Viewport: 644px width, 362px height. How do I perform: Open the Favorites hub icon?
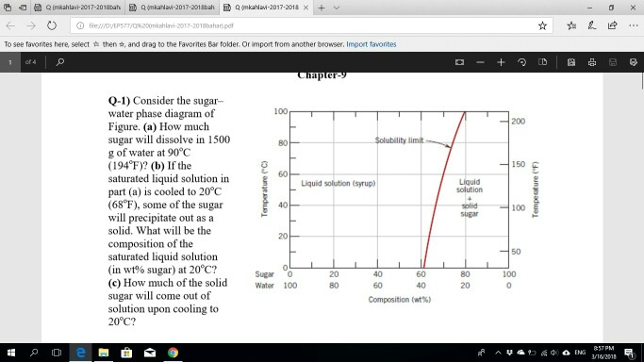(571, 25)
